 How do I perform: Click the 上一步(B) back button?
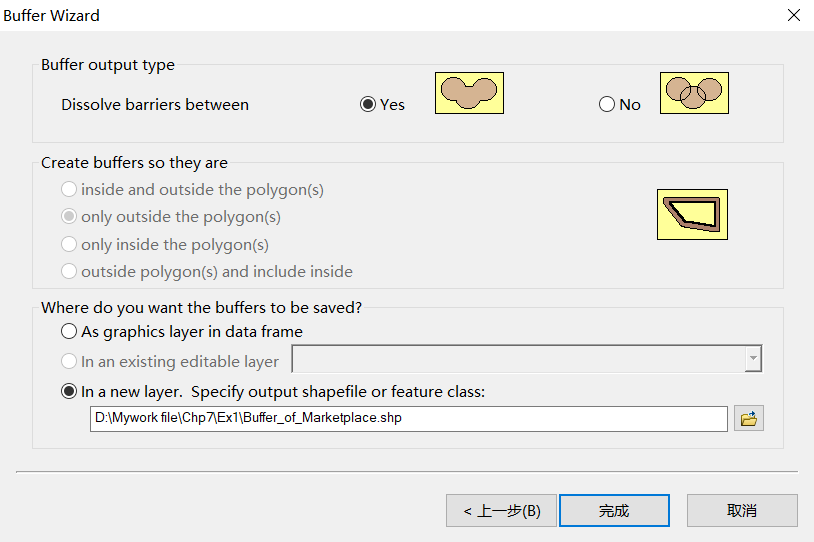click(501, 510)
